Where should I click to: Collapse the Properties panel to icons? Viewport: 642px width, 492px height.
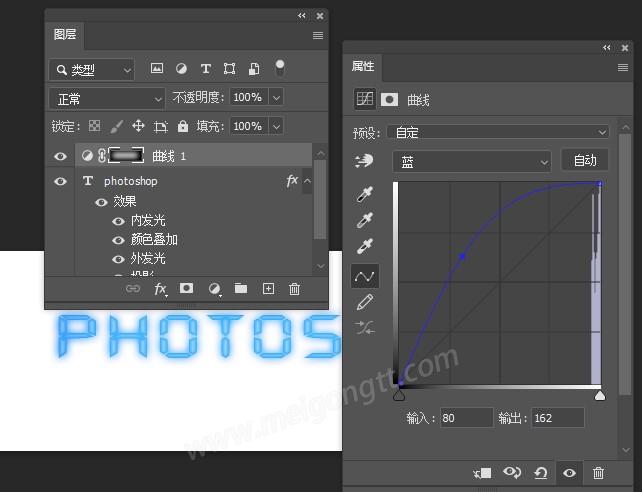[x=607, y=47]
